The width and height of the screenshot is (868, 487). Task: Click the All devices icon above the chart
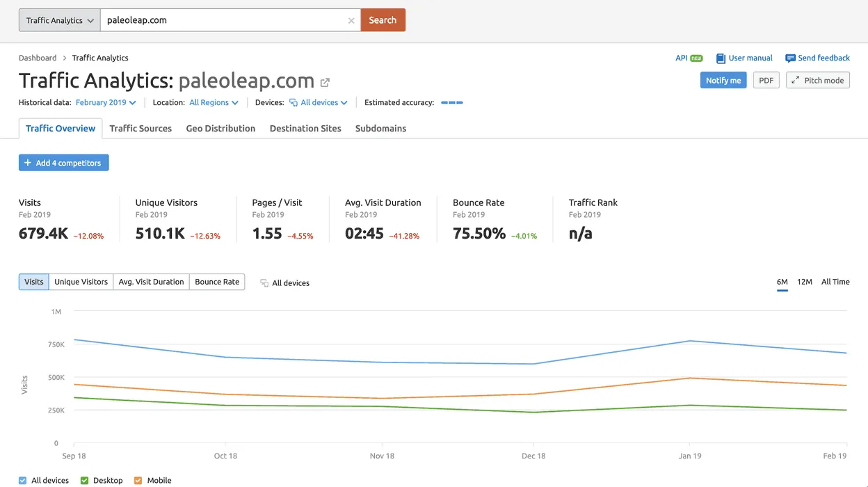264,283
